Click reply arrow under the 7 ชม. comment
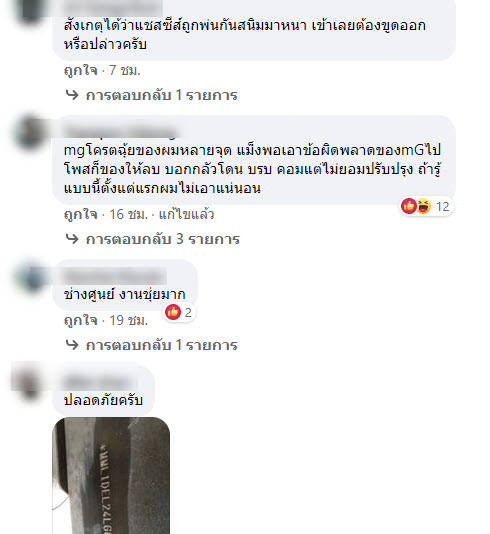 coord(72,95)
